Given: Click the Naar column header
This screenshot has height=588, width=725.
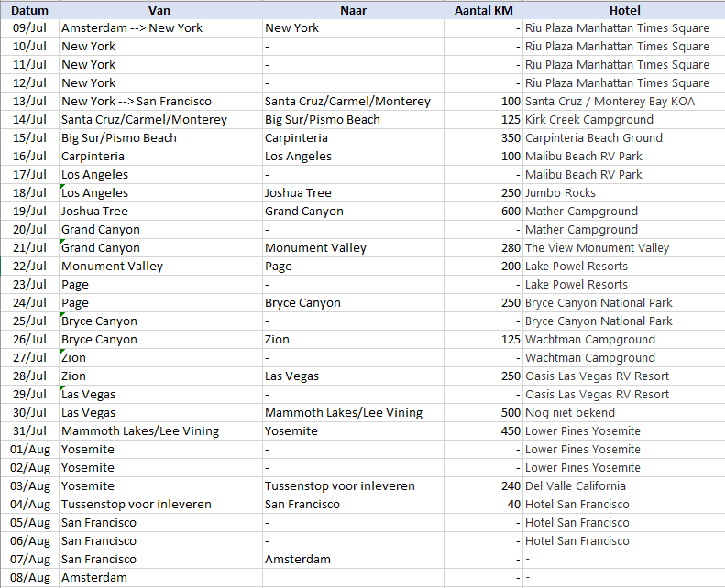Looking at the screenshot, I should pyautogui.click(x=353, y=10).
